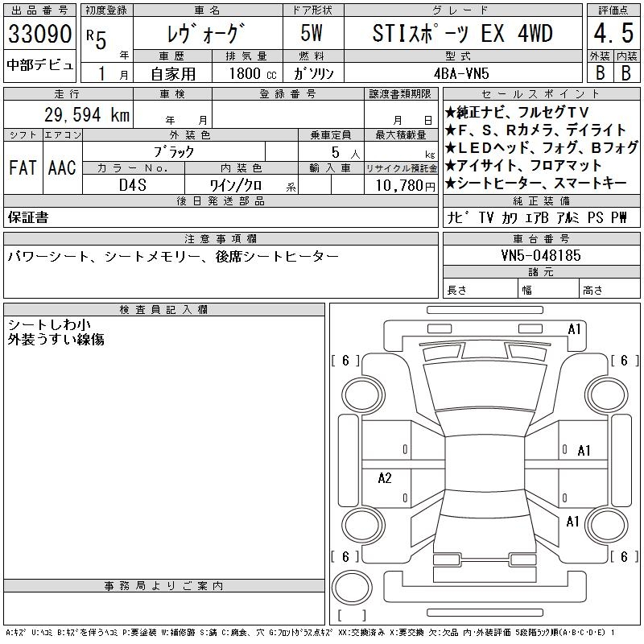Click ナビ in the 純正装備 row

click(x=458, y=217)
